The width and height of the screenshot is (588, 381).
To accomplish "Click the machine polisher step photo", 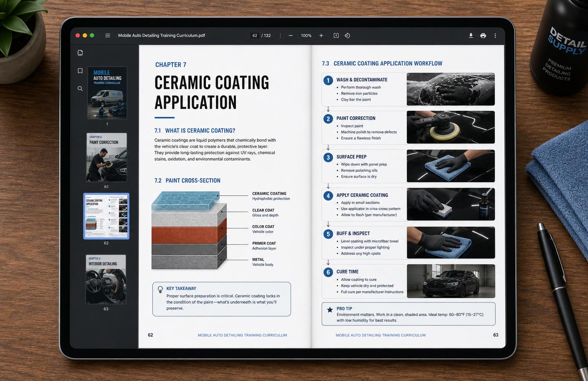I will click(451, 127).
